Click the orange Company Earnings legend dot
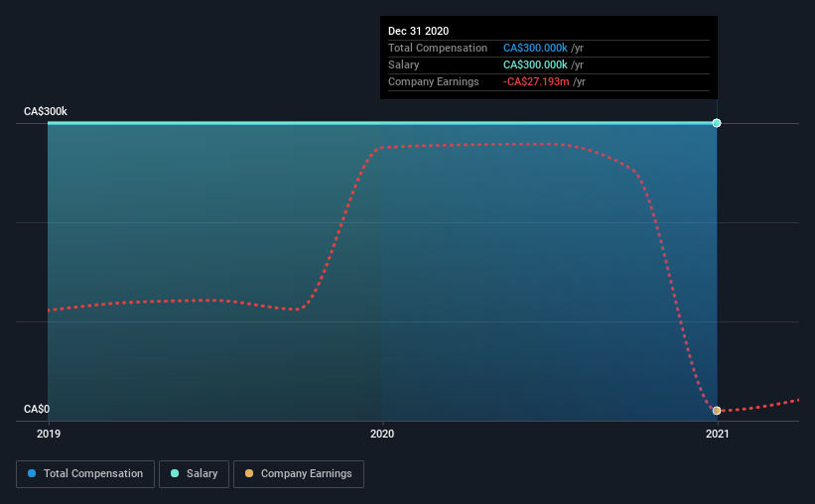Screen dimensions: 815x504 249,473
